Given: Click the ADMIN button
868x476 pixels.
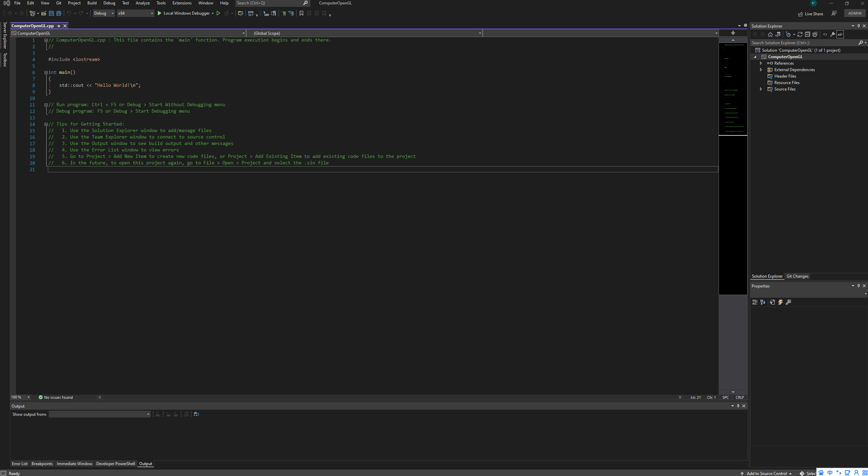Looking at the screenshot, I should point(855,13).
